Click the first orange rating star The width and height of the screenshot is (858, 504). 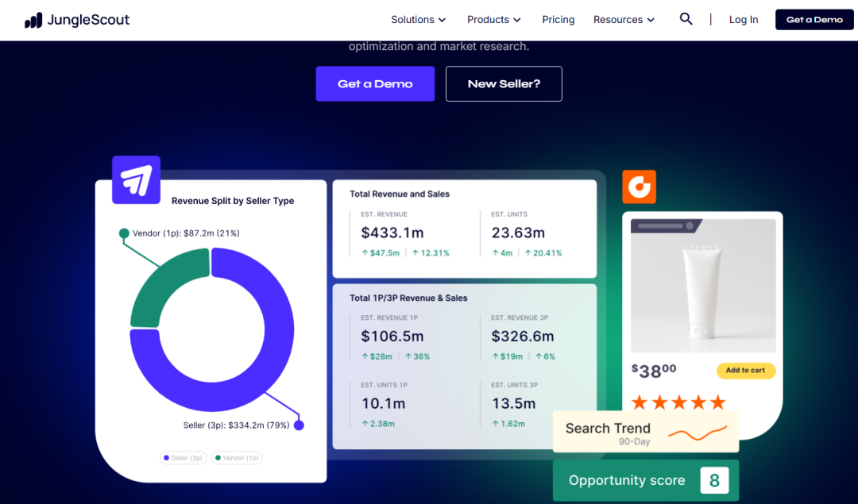[640, 403]
